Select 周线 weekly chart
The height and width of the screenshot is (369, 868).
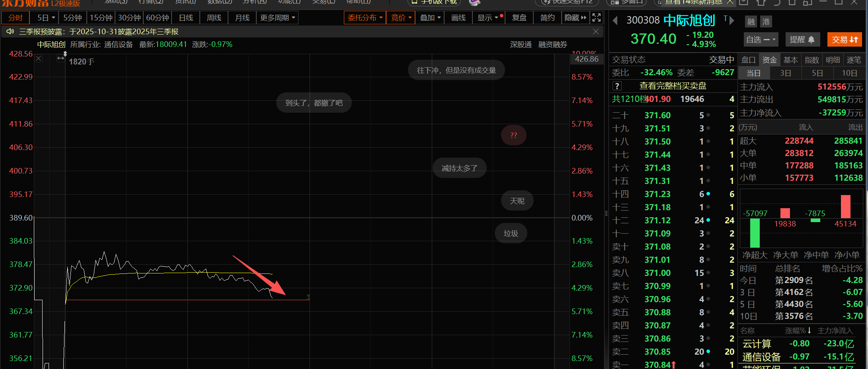pyautogui.click(x=214, y=18)
